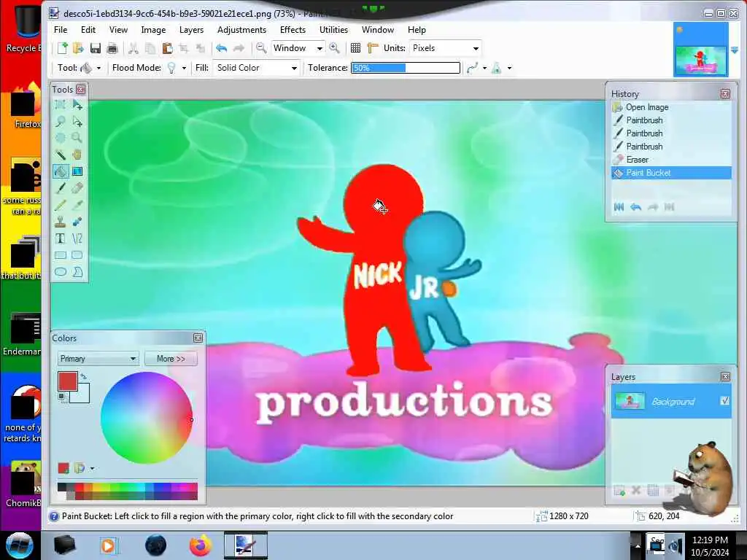Select the Color Picker eyedropper tool
Viewport: 747px width, 560px height.
(x=77, y=205)
